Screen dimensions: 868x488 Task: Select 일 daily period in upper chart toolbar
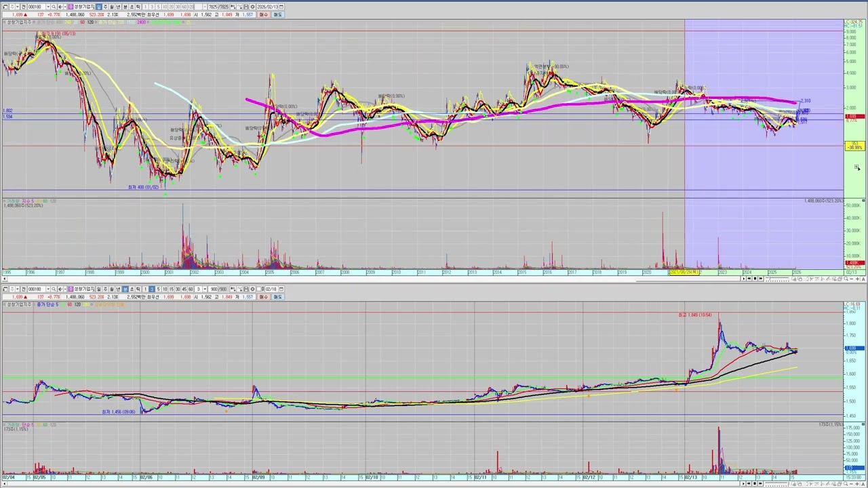point(98,7)
